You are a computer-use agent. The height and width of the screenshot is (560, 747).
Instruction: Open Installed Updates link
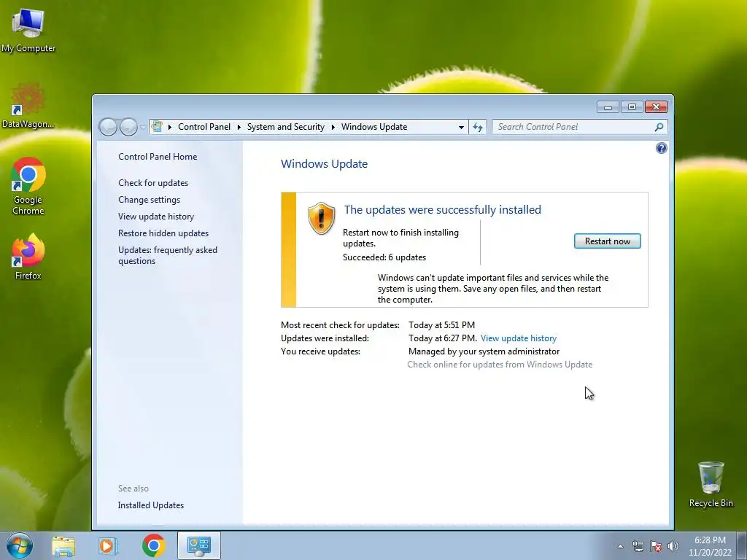click(x=150, y=505)
